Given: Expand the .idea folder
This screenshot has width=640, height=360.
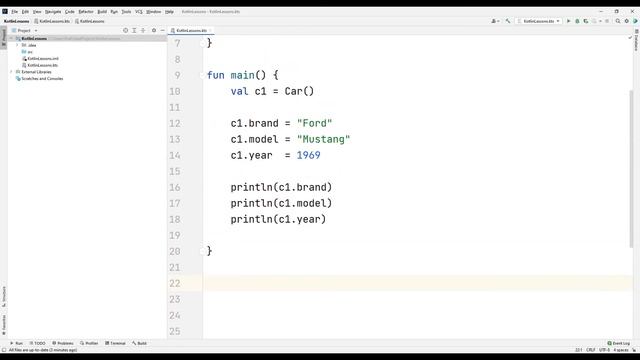Looking at the screenshot, I should click(18, 45).
